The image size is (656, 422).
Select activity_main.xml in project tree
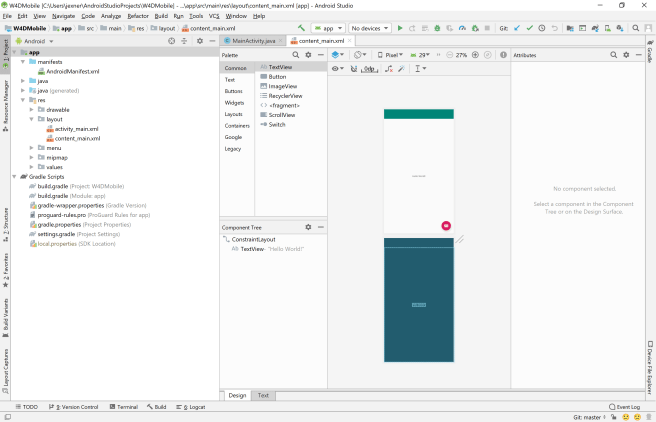(x=76, y=129)
